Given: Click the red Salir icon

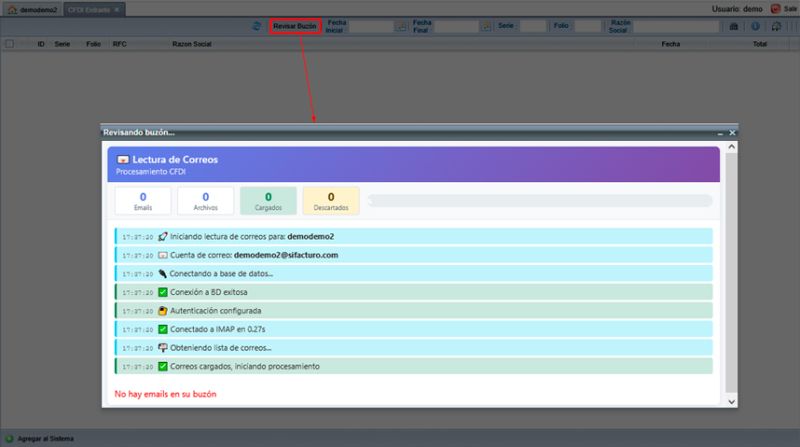Looking at the screenshot, I should coord(776,9).
